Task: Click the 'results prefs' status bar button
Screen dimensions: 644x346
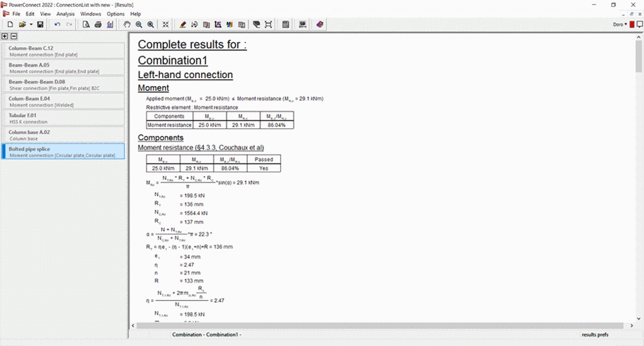Action: [595, 335]
